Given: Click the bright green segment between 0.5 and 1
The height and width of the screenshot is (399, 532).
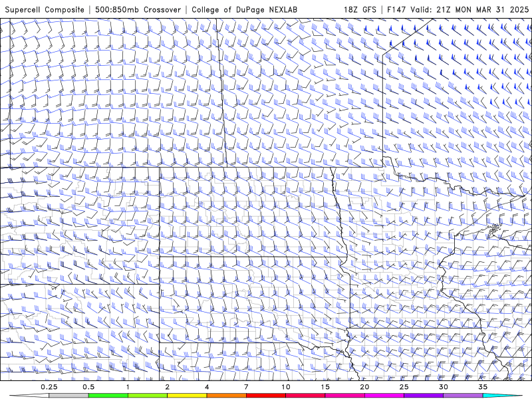Looking at the screenshot, I should (108, 395).
